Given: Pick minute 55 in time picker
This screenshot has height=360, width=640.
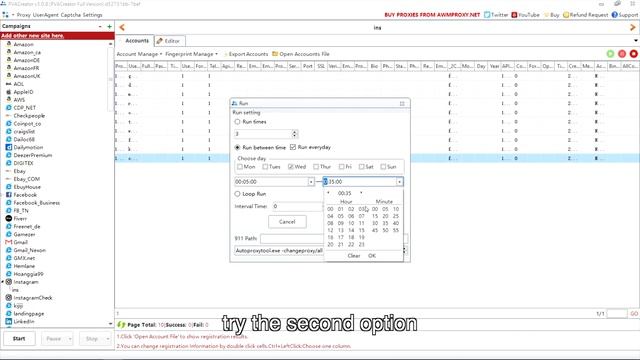Looking at the screenshot, I should coord(396,230).
